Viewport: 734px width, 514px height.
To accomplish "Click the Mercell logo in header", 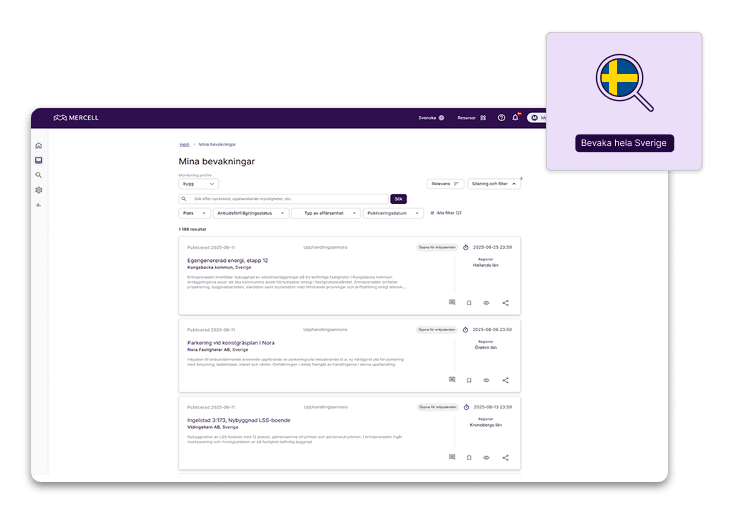I will [76, 118].
